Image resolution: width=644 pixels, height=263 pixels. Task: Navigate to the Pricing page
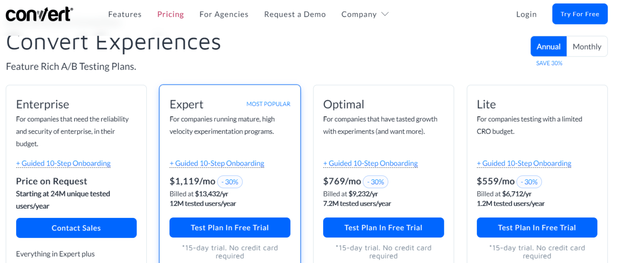170,14
